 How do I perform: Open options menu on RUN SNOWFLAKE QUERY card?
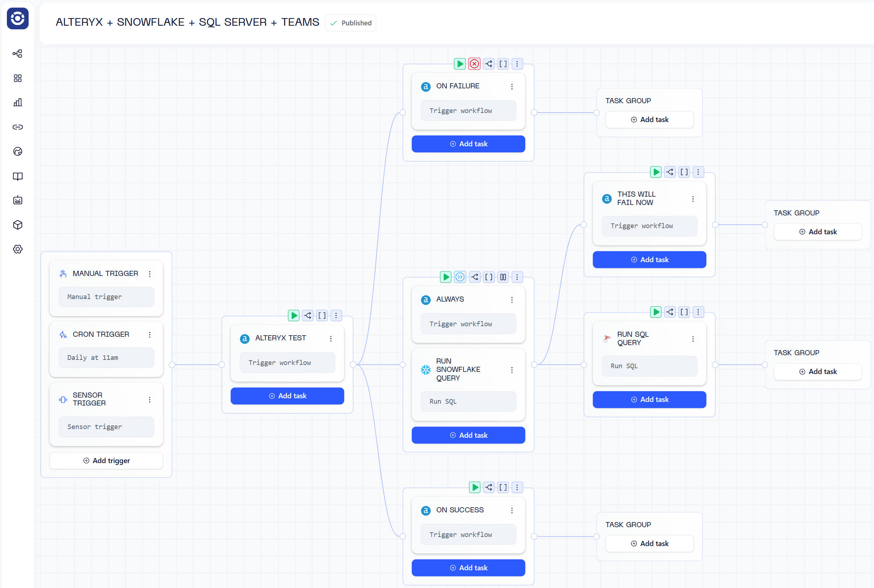tap(512, 370)
